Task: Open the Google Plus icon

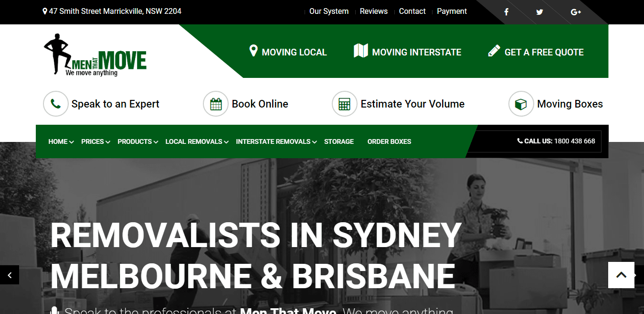Action: pyautogui.click(x=576, y=12)
